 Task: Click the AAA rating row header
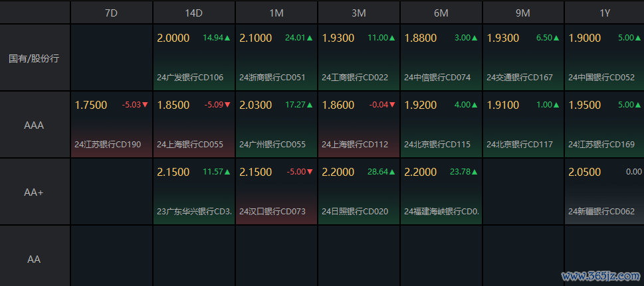(x=35, y=125)
